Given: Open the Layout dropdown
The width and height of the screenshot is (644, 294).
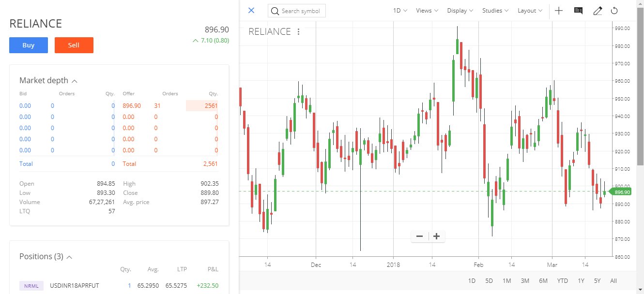Looking at the screenshot, I should (530, 11).
